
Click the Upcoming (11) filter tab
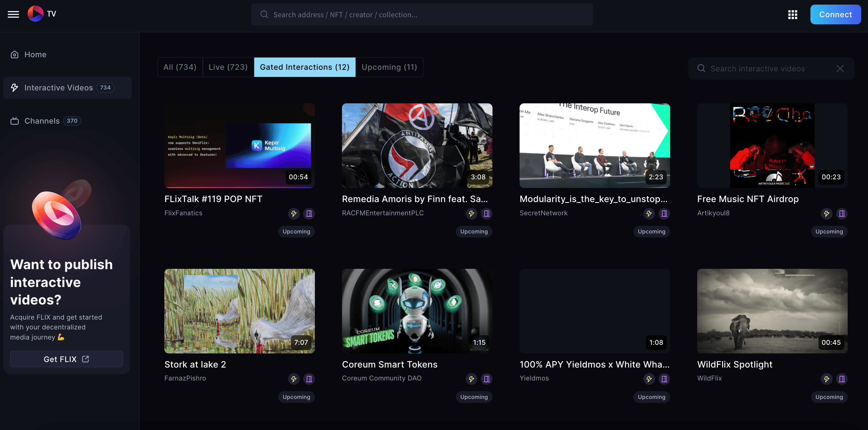click(x=389, y=66)
